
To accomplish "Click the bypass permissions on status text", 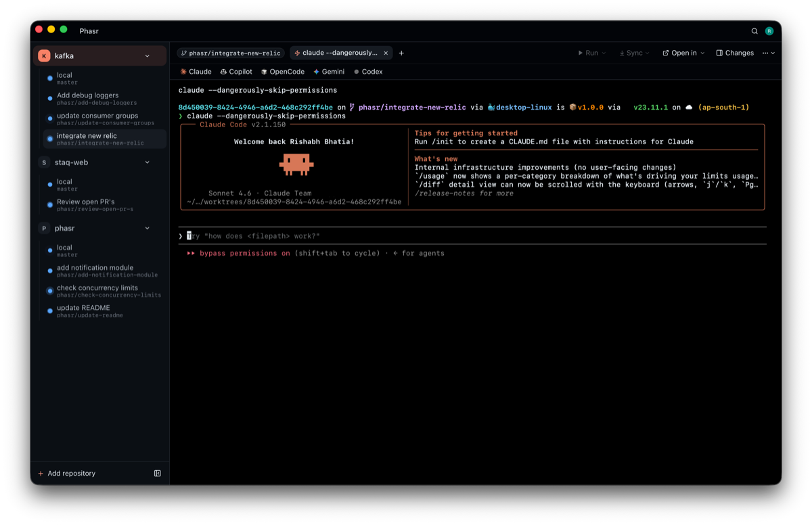I will (x=245, y=253).
